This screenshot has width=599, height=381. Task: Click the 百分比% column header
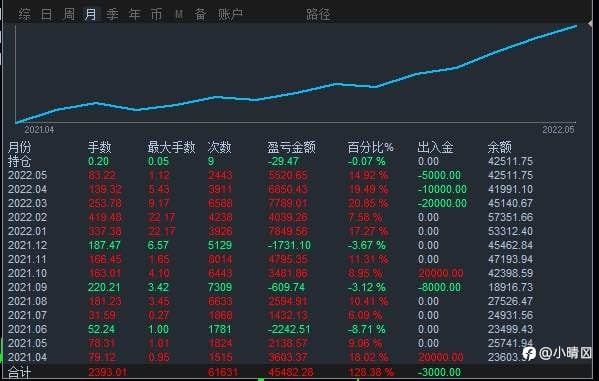(370, 147)
